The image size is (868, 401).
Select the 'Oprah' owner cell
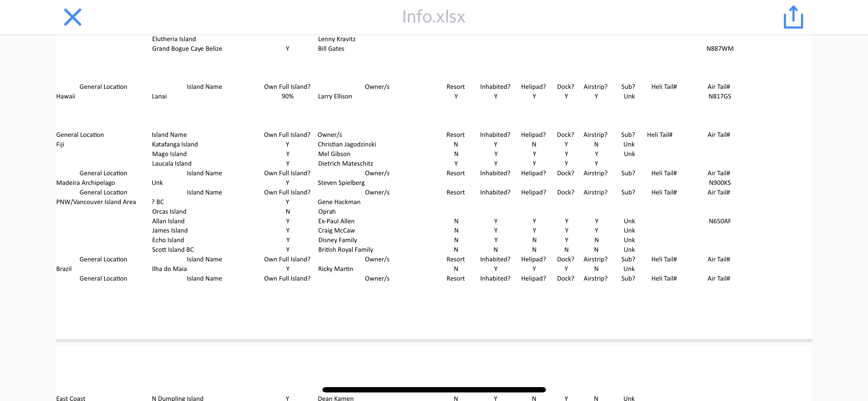(327, 212)
